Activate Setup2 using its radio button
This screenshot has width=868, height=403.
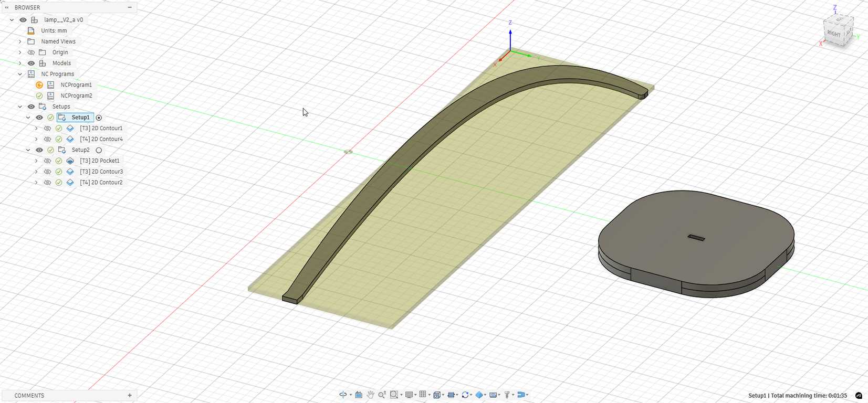pyautogui.click(x=99, y=150)
